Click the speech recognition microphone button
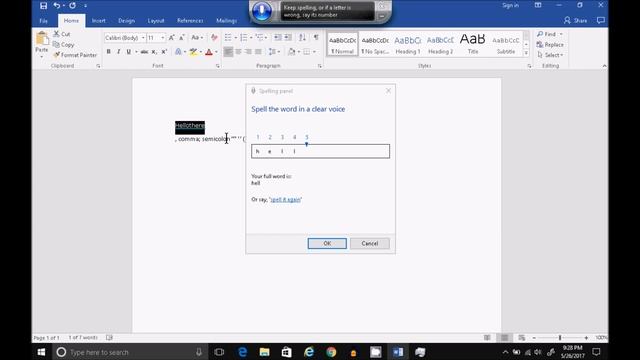 click(x=262, y=11)
